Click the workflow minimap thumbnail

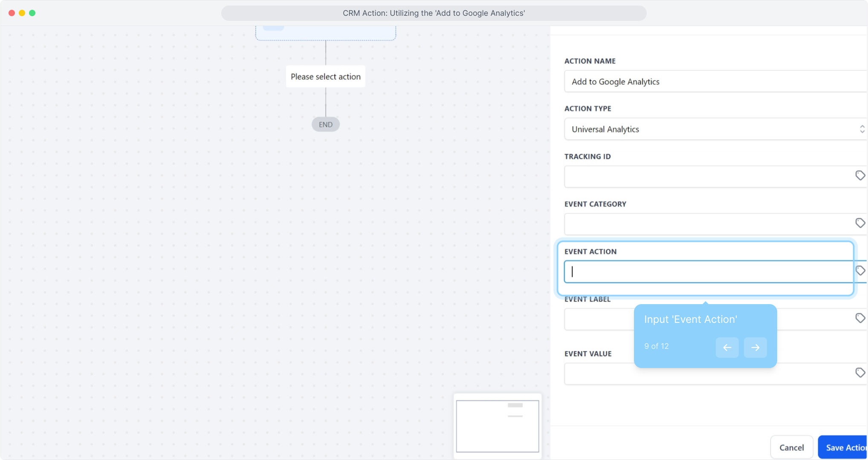pyautogui.click(x=497, y=426)
